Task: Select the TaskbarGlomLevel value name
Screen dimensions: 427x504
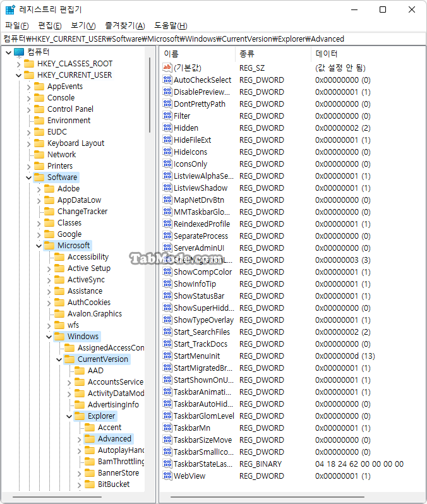Action: tap(204, 416)
